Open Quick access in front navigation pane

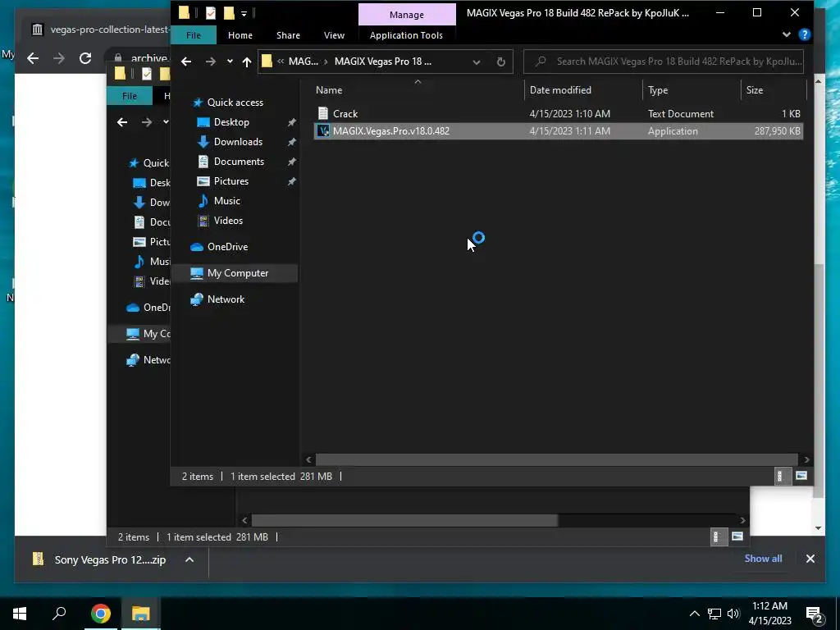click(235, 103)
